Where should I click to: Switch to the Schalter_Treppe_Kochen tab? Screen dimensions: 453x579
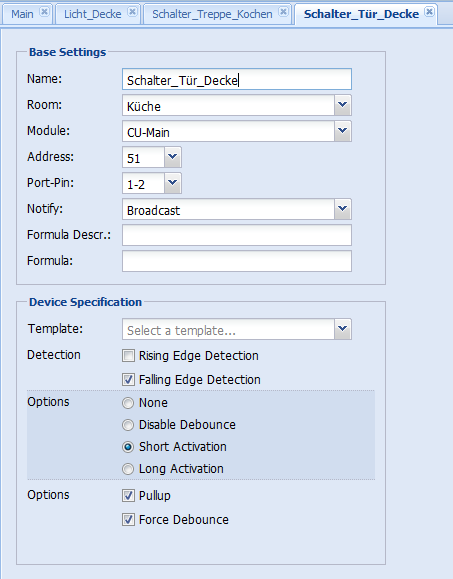pyautogui.click(x=212, y=14)
